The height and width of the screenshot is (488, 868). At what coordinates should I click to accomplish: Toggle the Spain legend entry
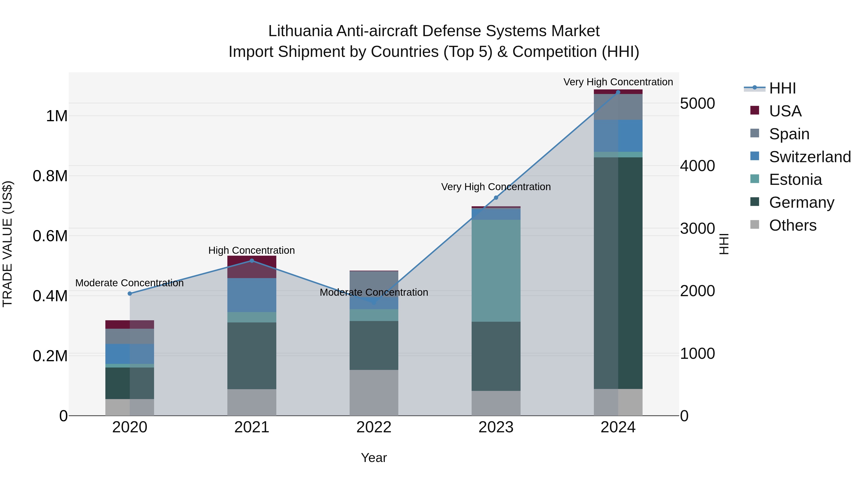[780, 134]
